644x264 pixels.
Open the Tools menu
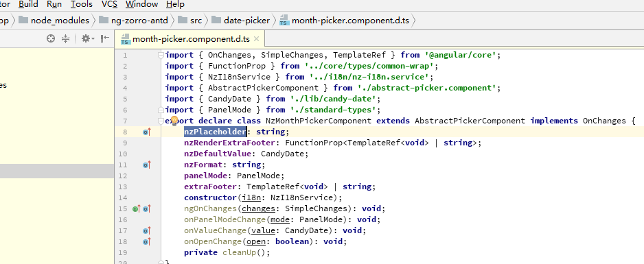coord(81,5)
